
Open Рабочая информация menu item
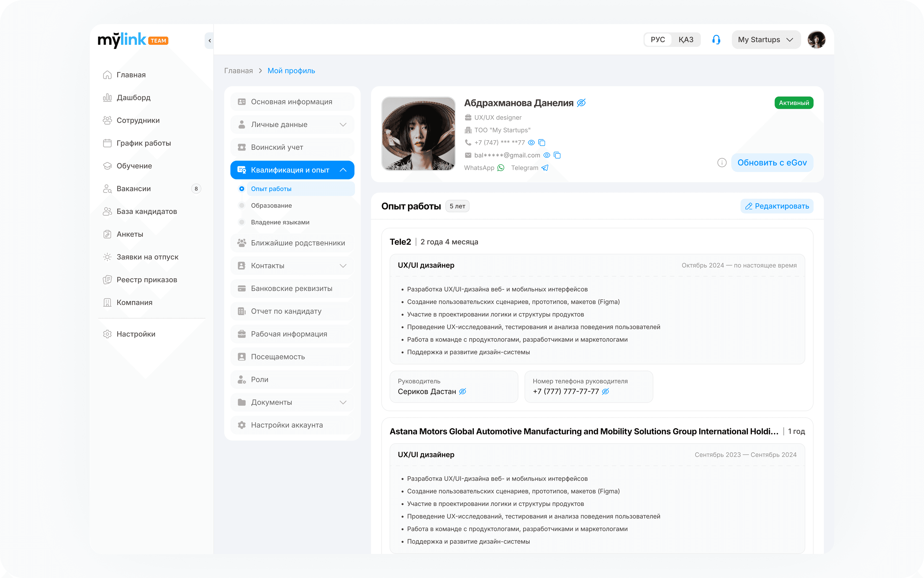click(x=292, y=334)
